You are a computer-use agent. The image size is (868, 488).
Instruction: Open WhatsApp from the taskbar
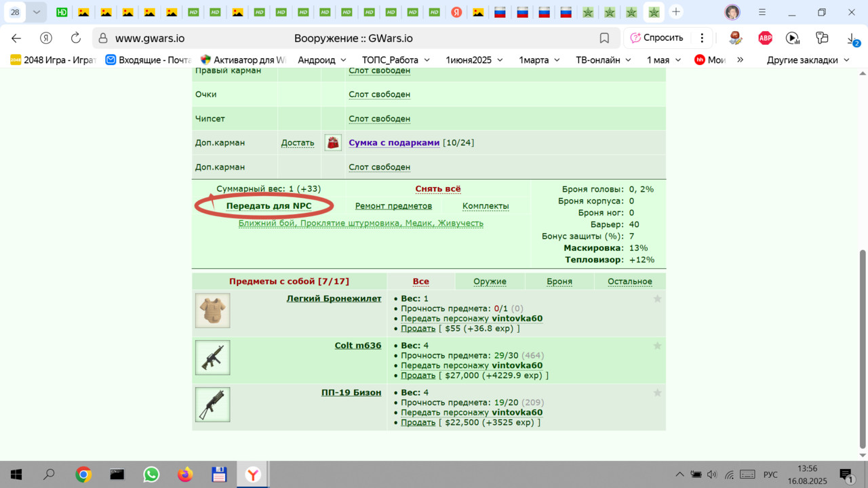pyautogui.click(x=151, y=474)
